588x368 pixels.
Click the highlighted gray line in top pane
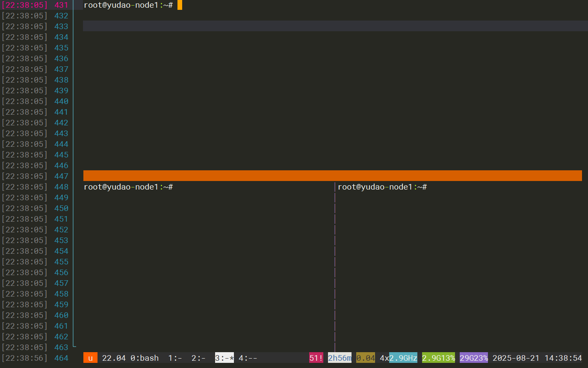tap(336, 26)
